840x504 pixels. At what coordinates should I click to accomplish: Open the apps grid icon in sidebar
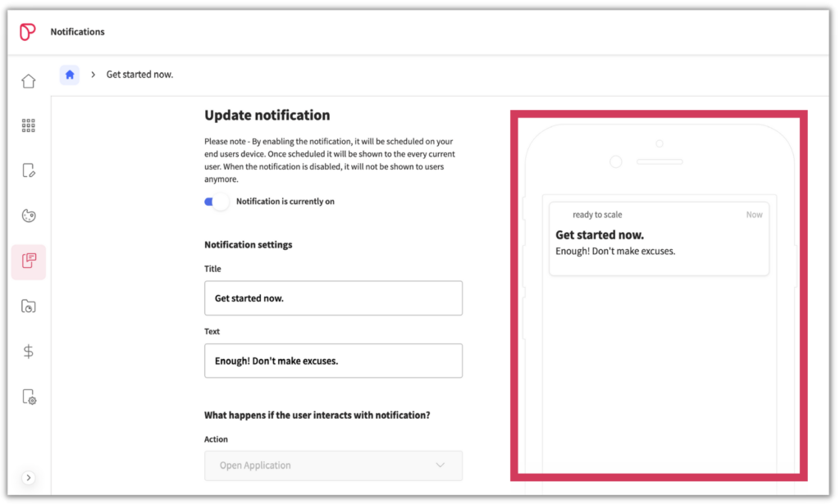[x=29, y=125]
